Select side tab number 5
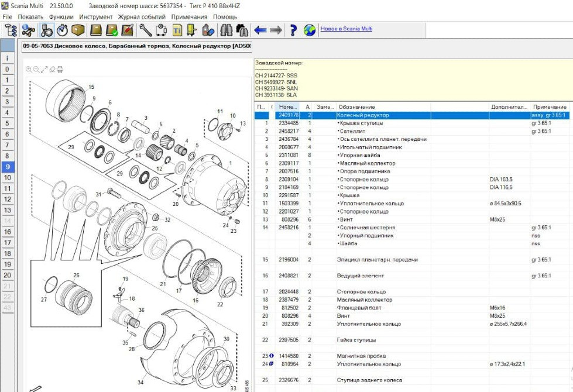The height and width of the screenshot is (392, 573). point(7,123)
